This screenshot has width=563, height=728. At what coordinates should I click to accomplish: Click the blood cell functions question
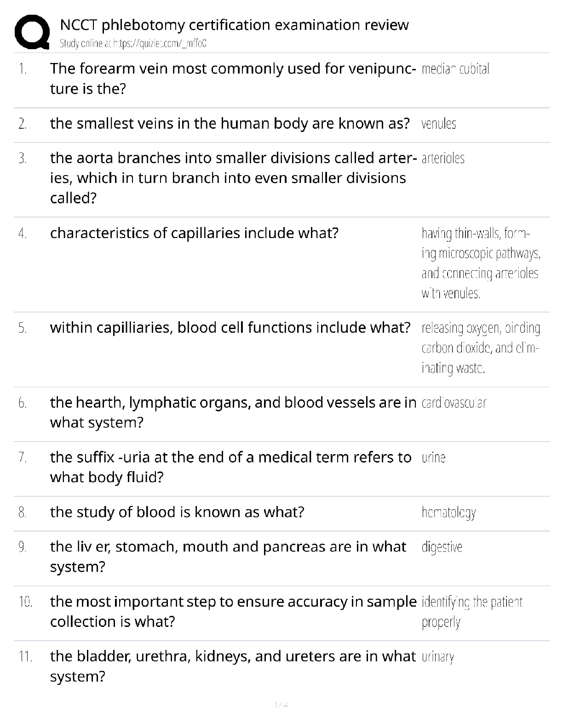[x=230, y=328]
